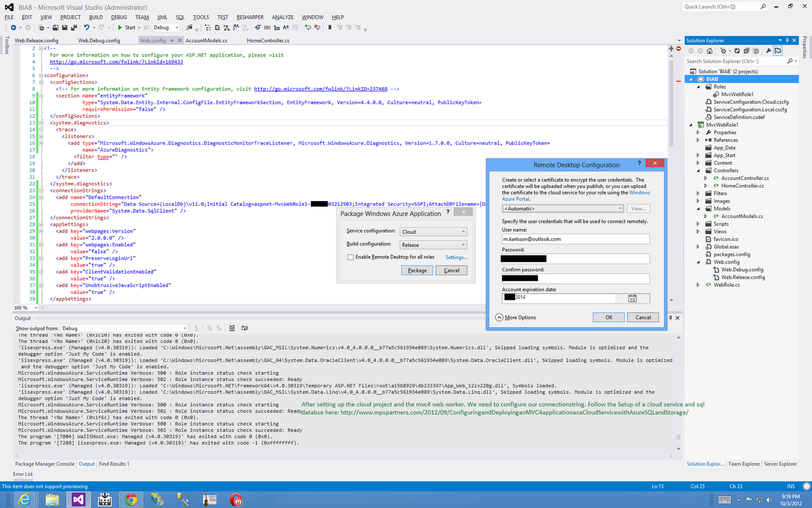Click the Home icon in Solution Explorer
Viewport: 812px width, 508px height.
tap(709, 51)
